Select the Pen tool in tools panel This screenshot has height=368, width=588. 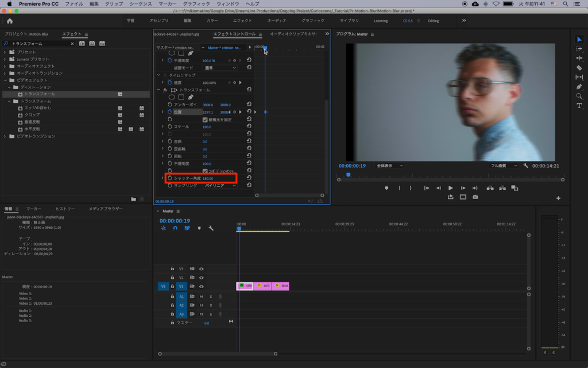coord(579,86)
